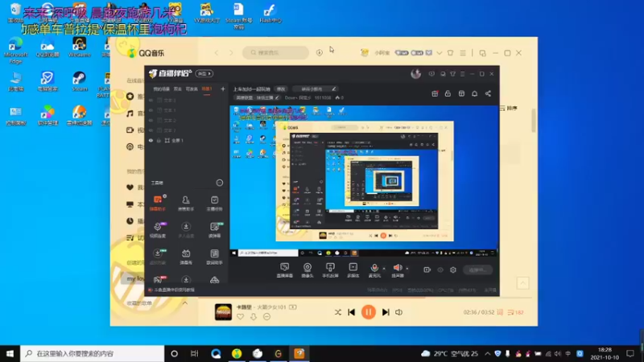Like the current song with heart icon

240,316
